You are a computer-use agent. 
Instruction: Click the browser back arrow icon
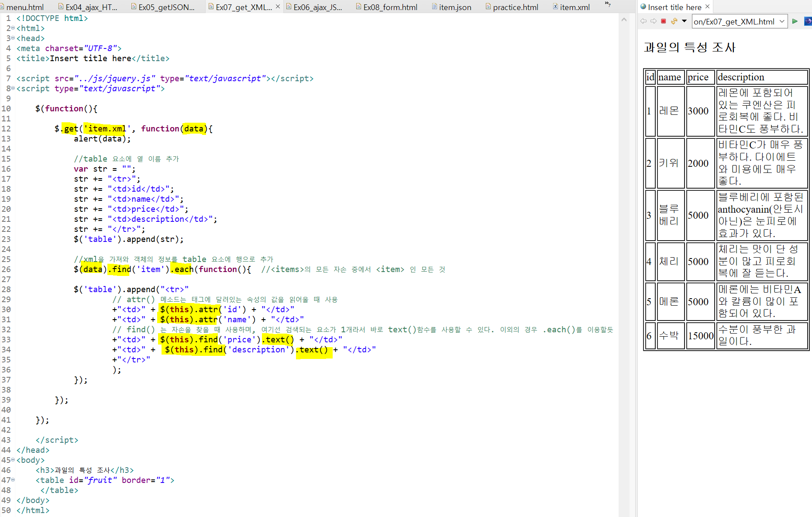click(643, 21)
